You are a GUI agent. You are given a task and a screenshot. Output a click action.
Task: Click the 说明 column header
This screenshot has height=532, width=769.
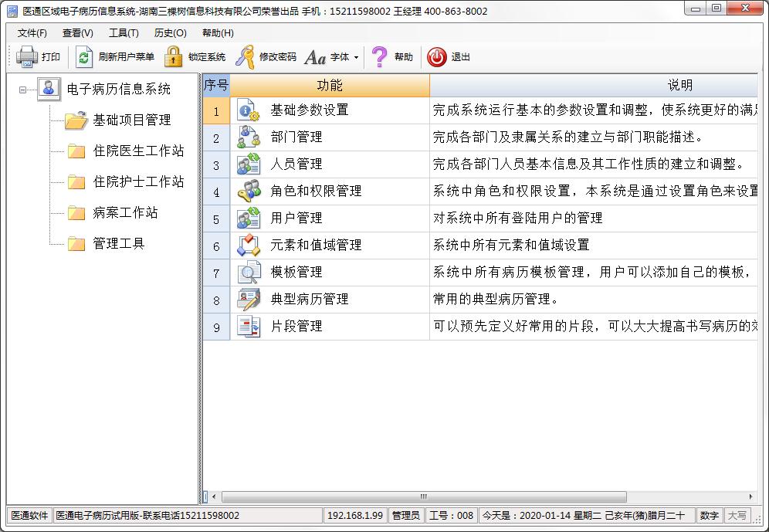click(x=594, y=85)
